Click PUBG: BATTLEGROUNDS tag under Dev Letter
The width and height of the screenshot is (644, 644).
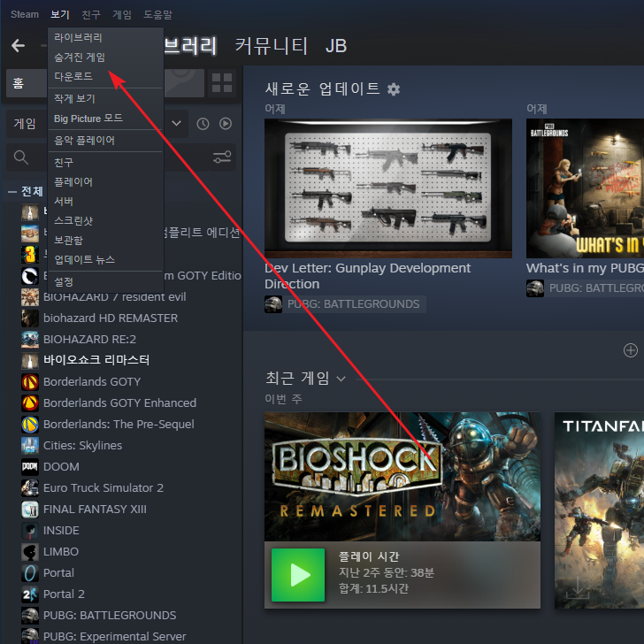353,304
